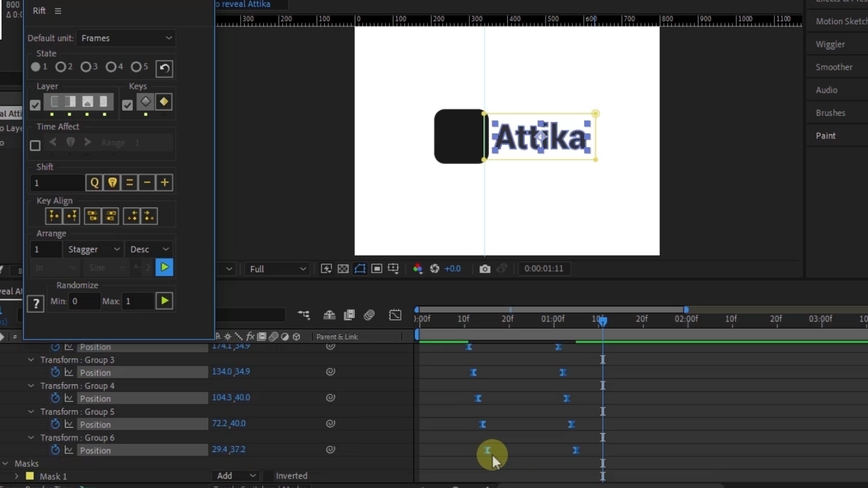Screen dimensions: 868x488
Task: Click the Reset Exposure aperture icon
Action: coord(435,268)
